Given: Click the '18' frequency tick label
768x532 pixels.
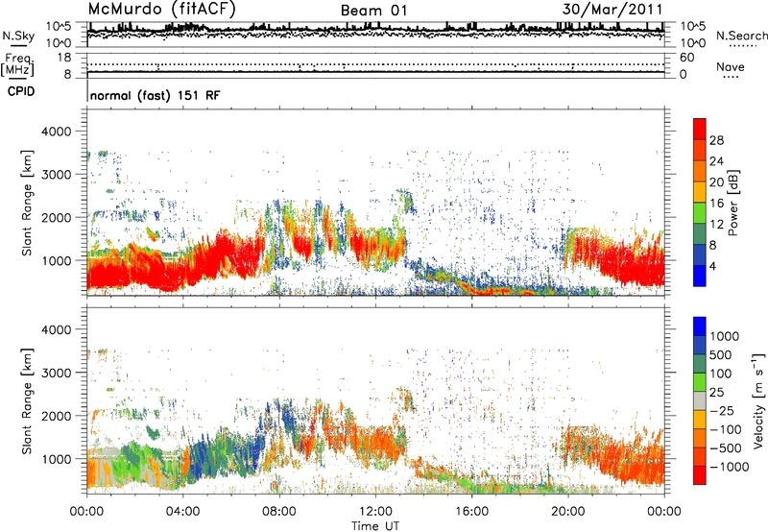Looking at the screenshot, I should click(63, 58).
